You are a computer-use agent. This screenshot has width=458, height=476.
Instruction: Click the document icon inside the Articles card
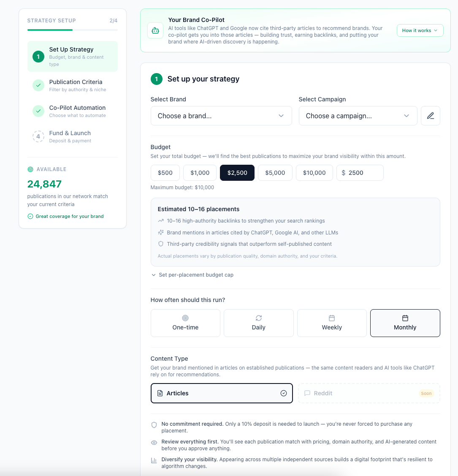160,393
